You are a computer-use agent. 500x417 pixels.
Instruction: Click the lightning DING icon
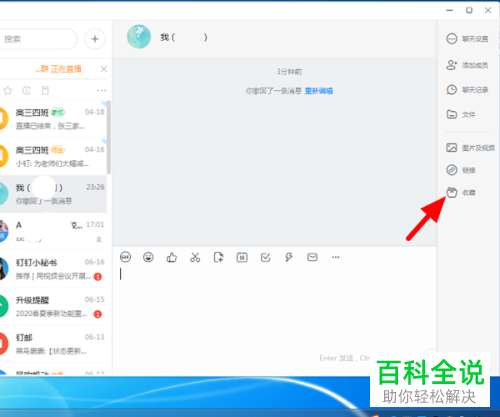289,257
